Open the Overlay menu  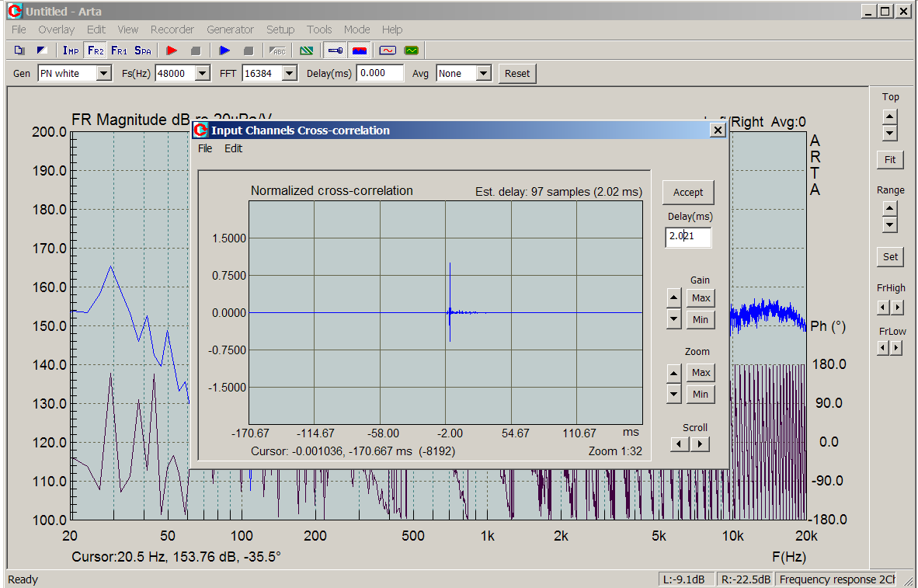pyautogui.click(x=56, y=30)
